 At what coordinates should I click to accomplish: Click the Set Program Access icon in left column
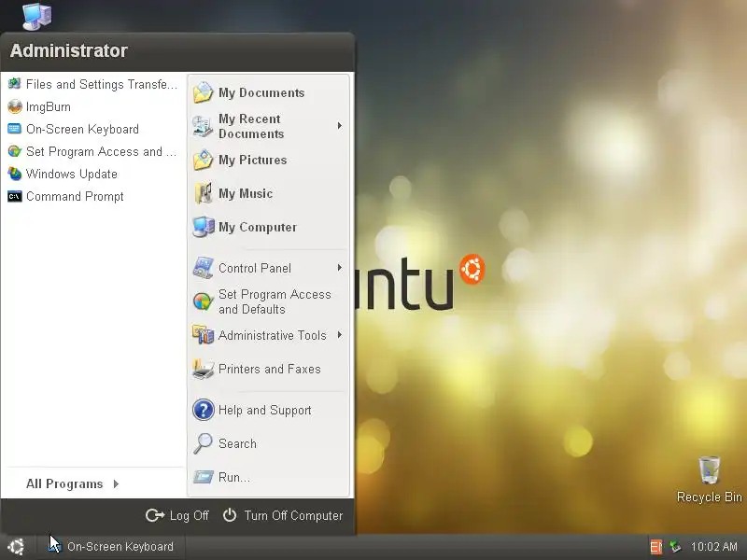(x=15, y=151)
